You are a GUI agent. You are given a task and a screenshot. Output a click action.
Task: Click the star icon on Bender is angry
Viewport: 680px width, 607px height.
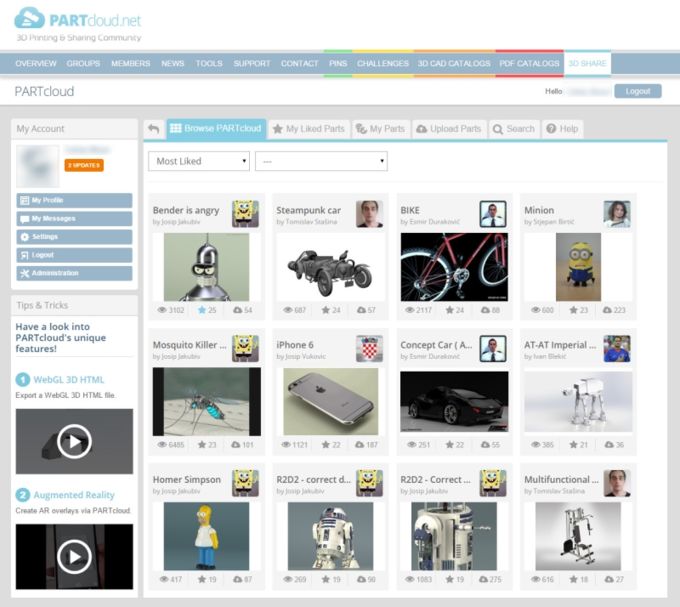pos(202,310)
